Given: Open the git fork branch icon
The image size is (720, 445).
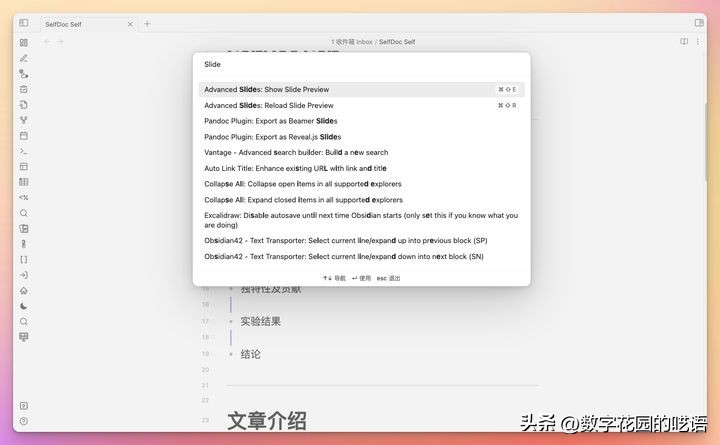Looking at the screenshot, I should 24,120.
